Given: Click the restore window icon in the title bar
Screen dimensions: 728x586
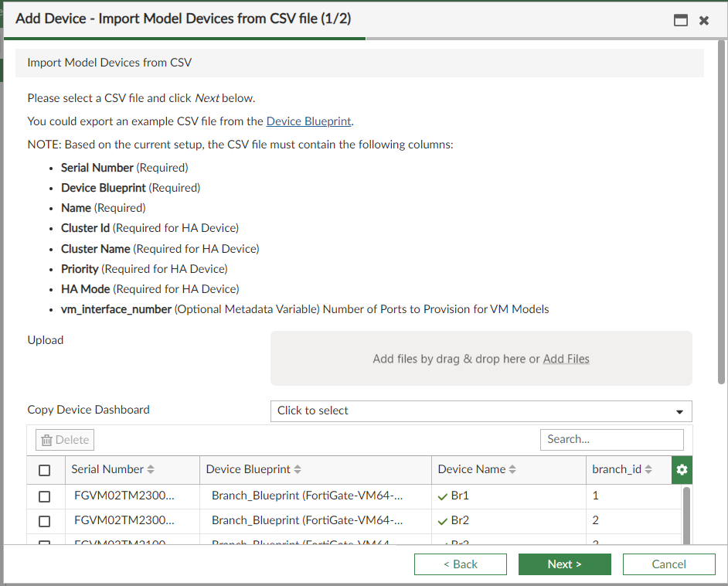Looking at the screenshot, I should 680,21.
